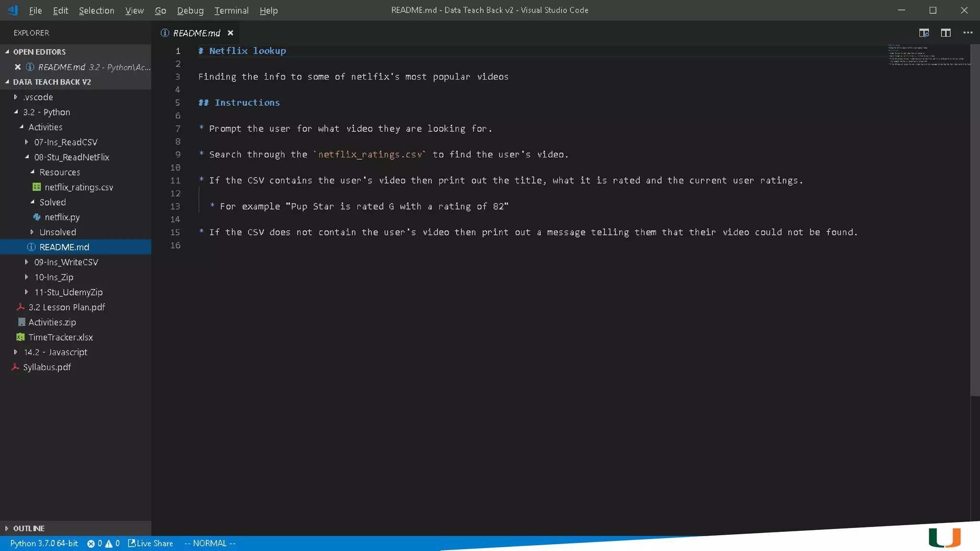Click the Split Editor icon

point(946,33)
